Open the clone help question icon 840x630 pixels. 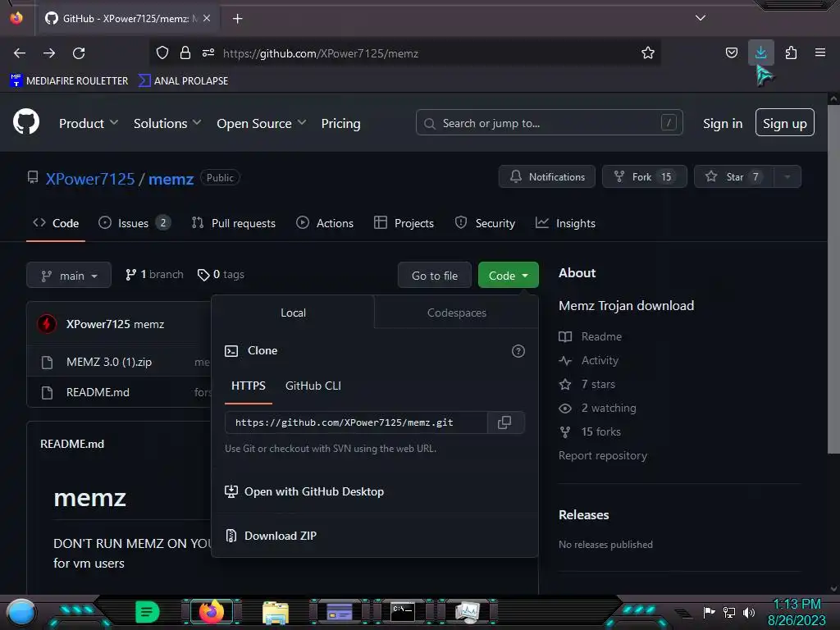[518, 351]
